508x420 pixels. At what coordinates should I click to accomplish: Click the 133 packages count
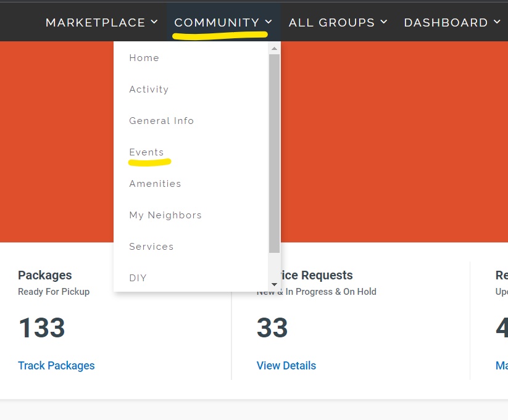42,327
